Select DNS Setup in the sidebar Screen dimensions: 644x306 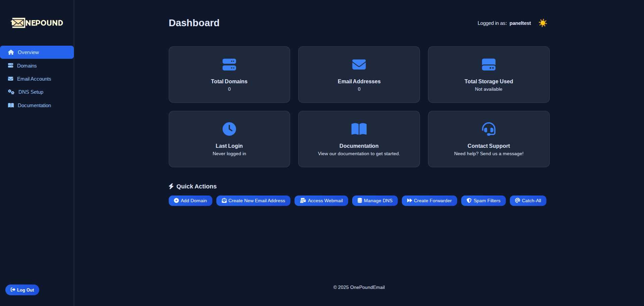click(31, 92)
